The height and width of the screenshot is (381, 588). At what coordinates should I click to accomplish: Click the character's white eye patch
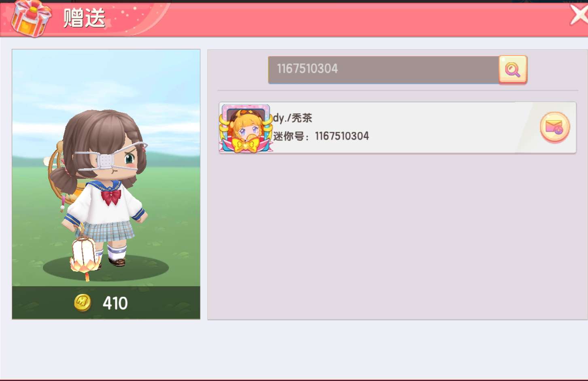click(106, 161)
